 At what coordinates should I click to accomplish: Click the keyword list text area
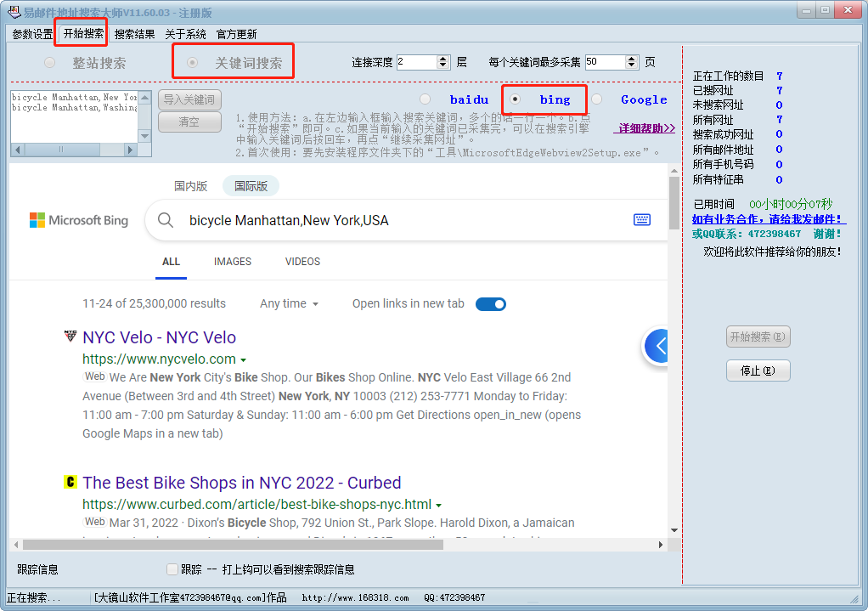pos(74,117)
